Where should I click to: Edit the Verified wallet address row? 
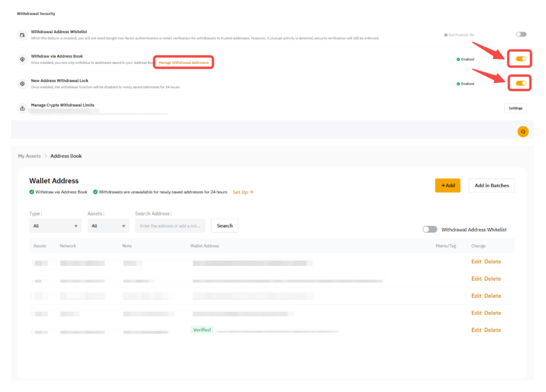pos(476,330)
